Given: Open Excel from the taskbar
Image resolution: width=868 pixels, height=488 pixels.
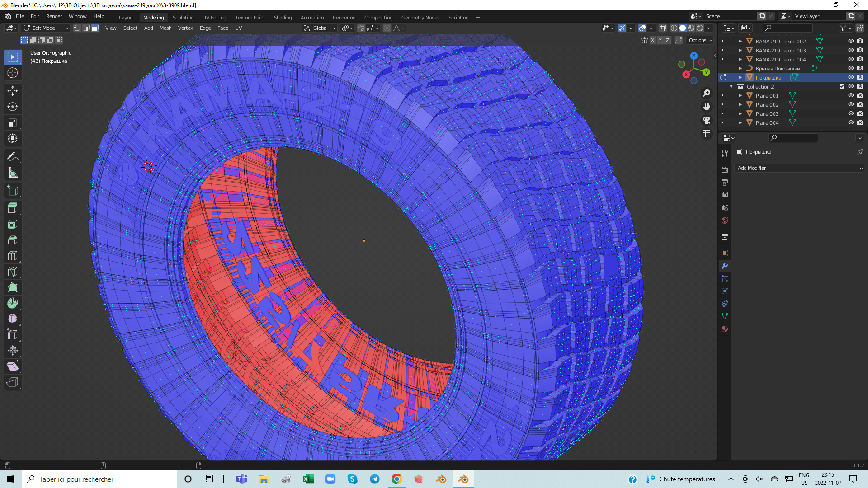Looking at the screenshot, I should click(308, 479).
